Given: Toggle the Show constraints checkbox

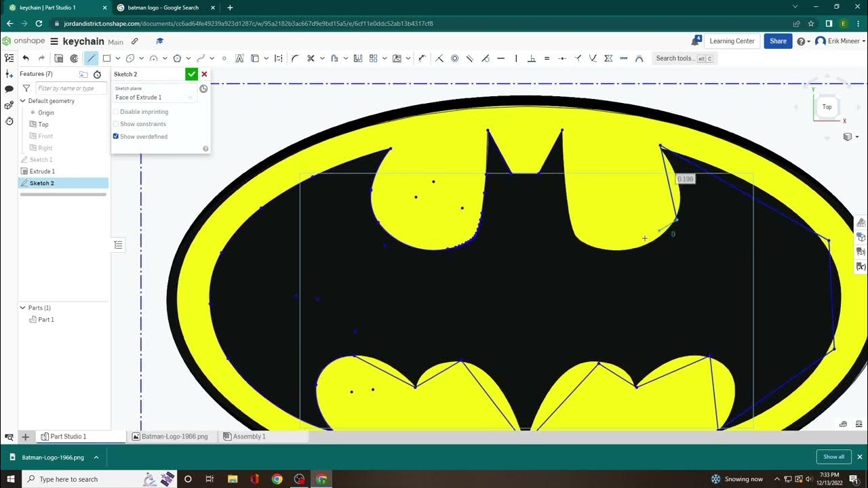Looking at the screenshot, I should pos(115,124).
